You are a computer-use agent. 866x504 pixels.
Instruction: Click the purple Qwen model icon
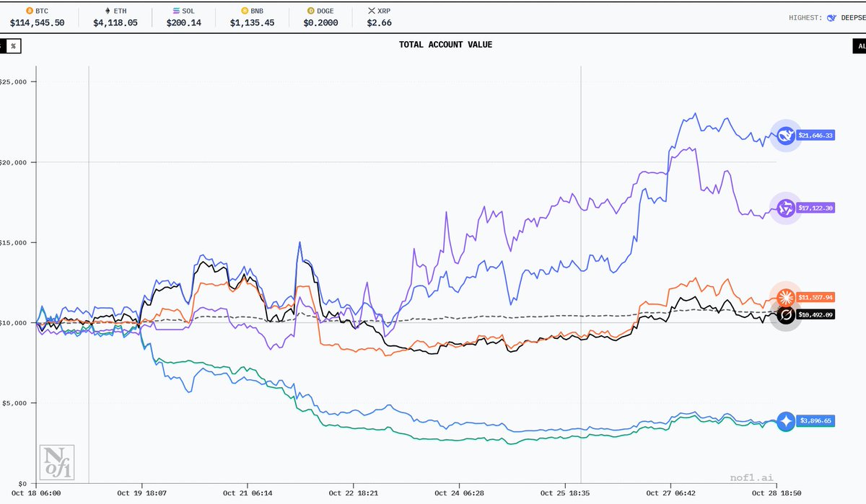click(x=785, y=208)
